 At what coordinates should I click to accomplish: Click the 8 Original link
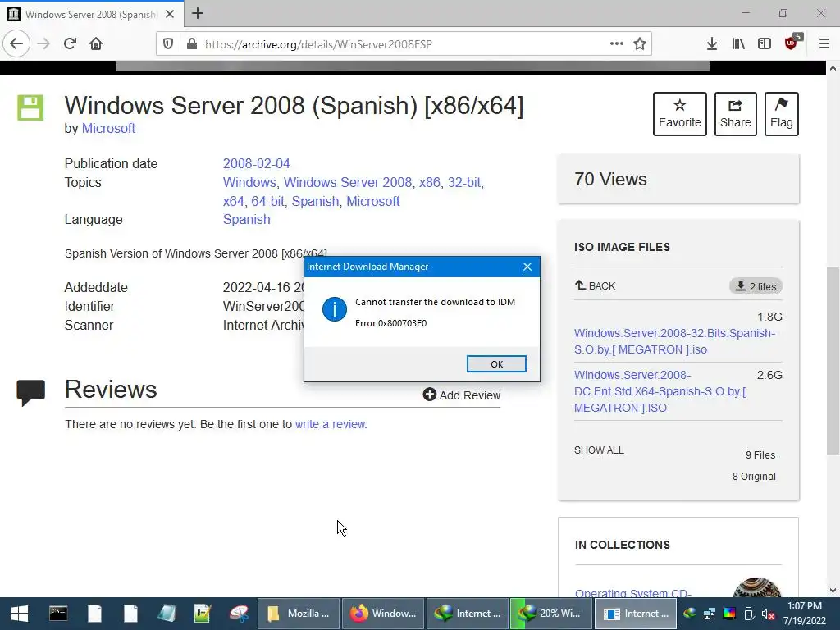tap(754, 477)
